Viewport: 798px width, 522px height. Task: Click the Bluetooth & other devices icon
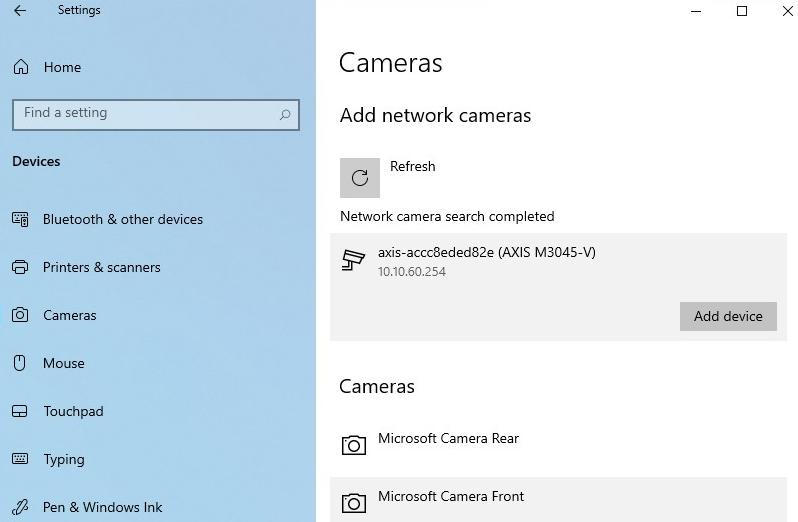pos(20,219)
